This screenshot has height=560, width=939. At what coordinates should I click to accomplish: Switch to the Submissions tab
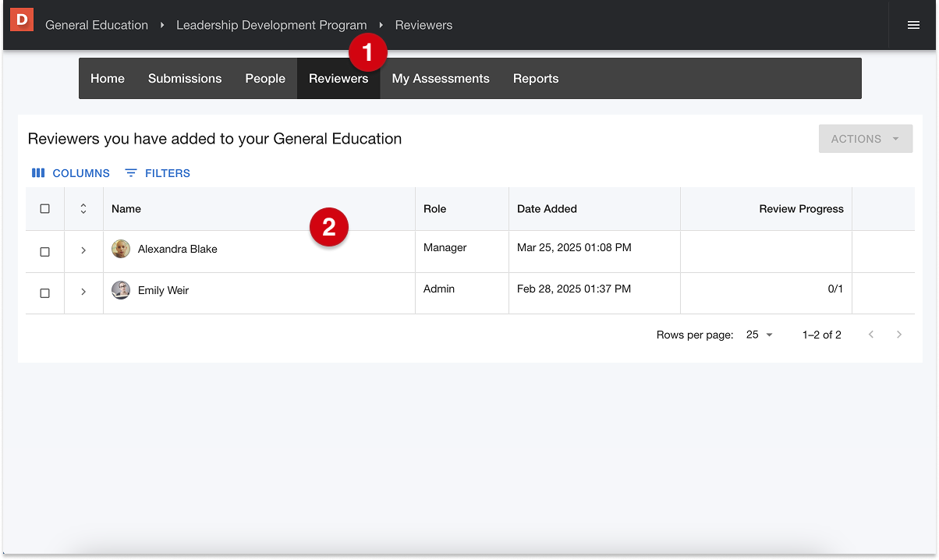pos(185,78)
